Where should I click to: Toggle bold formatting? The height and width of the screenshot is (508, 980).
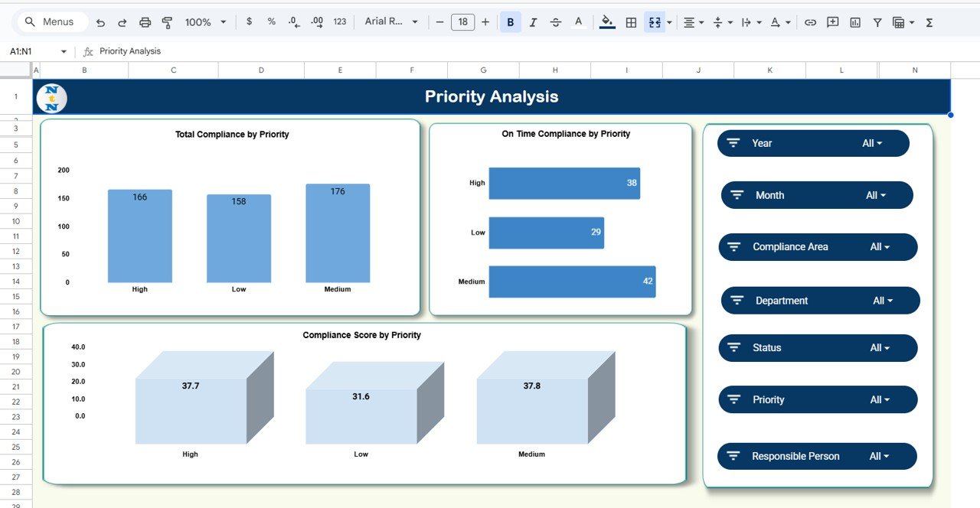coord(510,22)
